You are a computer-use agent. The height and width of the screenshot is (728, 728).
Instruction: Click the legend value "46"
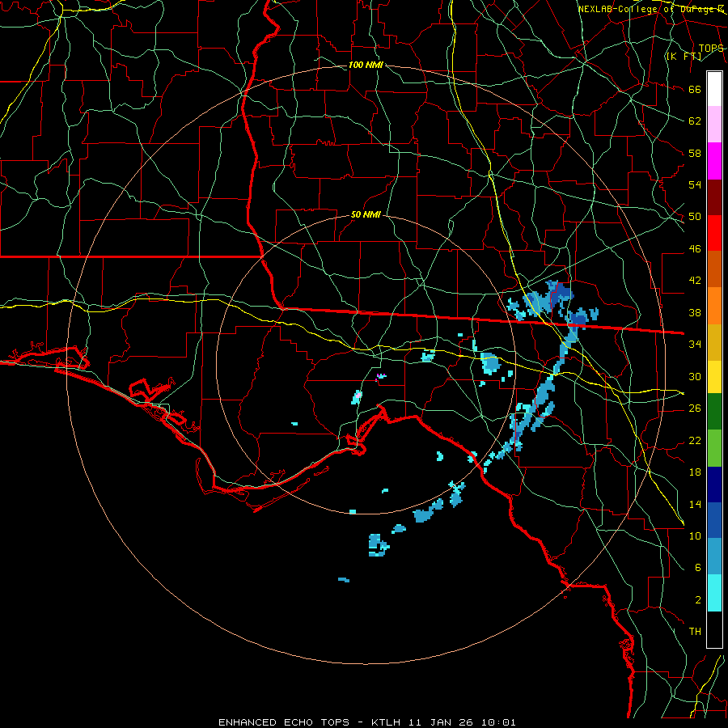[695, 249]
